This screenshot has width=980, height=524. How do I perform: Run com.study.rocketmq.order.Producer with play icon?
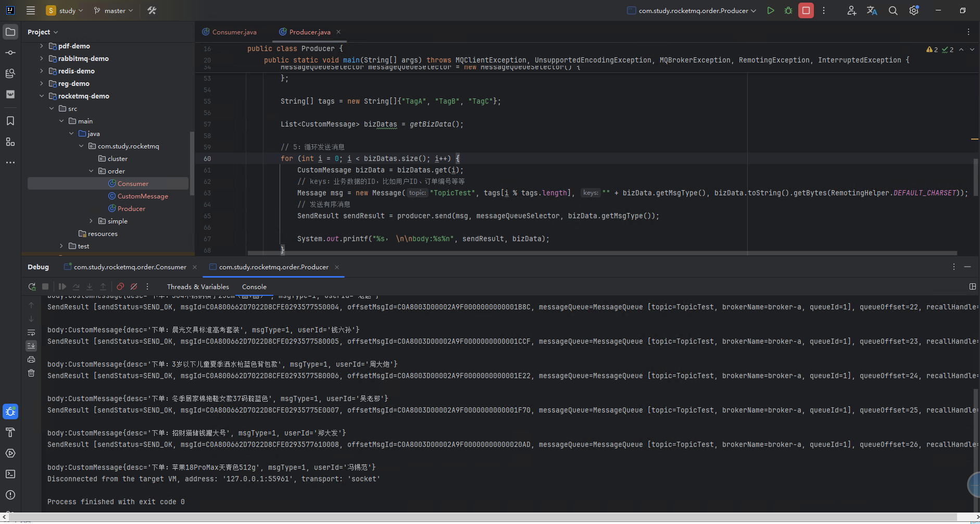tap(771, 10)
